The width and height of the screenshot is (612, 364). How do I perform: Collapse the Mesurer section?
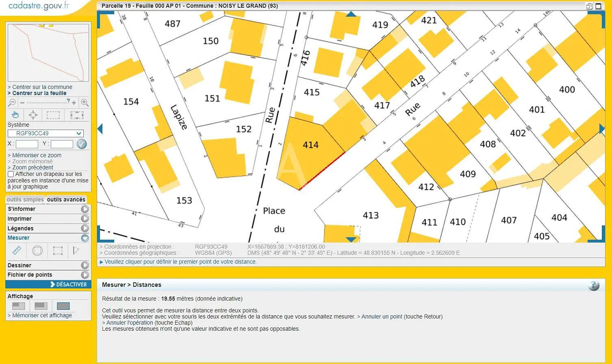[x=85, y=238]
